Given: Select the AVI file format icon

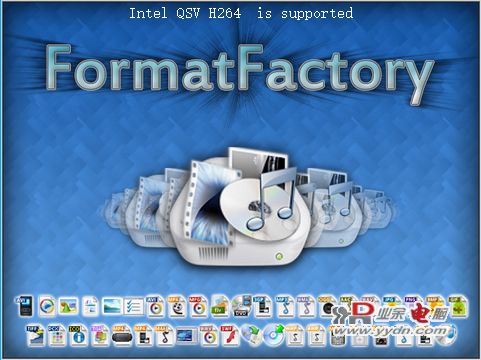Looking at the screenshot, I should tap(155, 306).
